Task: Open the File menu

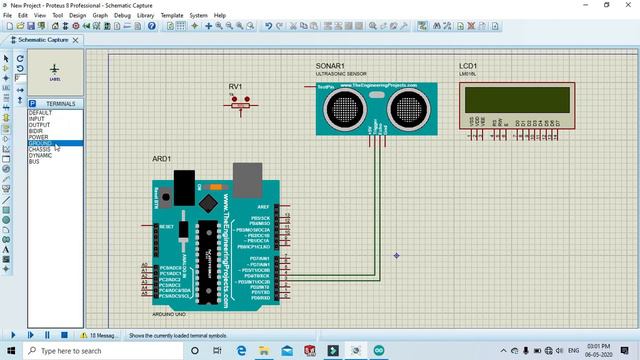Action: [7, 16]
